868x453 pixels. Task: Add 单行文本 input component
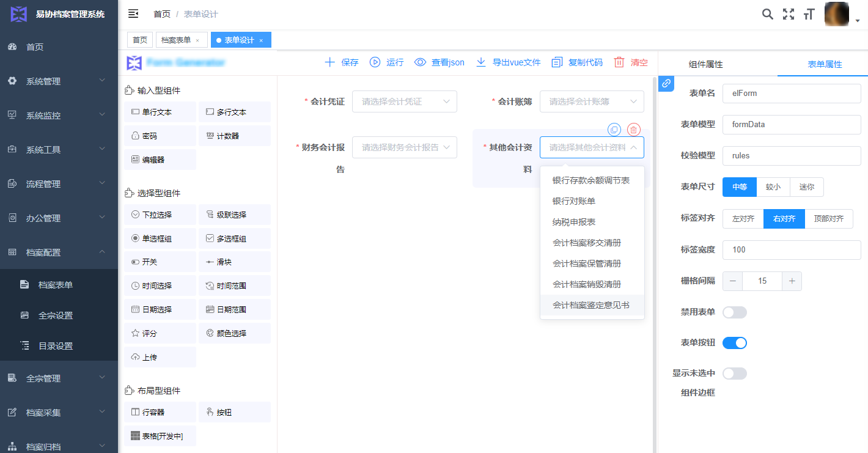pos(160,112)
